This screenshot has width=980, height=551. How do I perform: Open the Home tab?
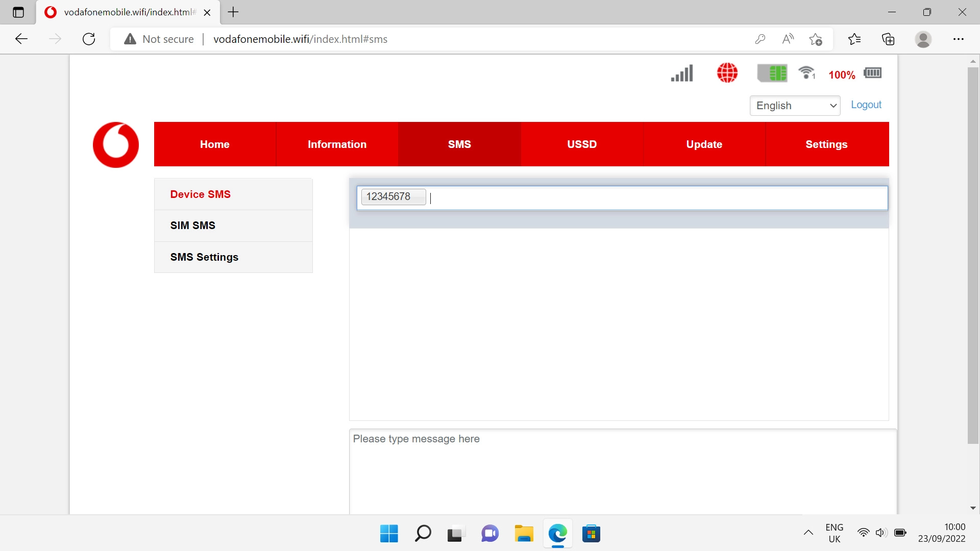pos(215,144)
